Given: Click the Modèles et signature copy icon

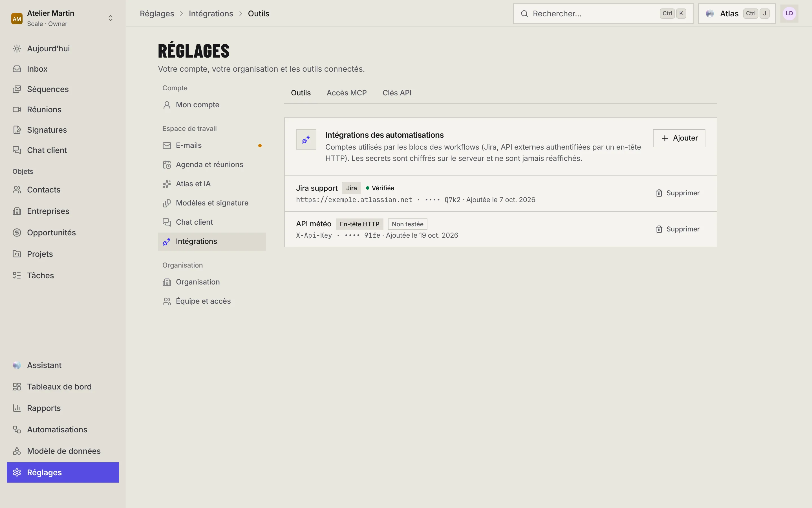Looking at the screenshot, I should click(167, 203).
